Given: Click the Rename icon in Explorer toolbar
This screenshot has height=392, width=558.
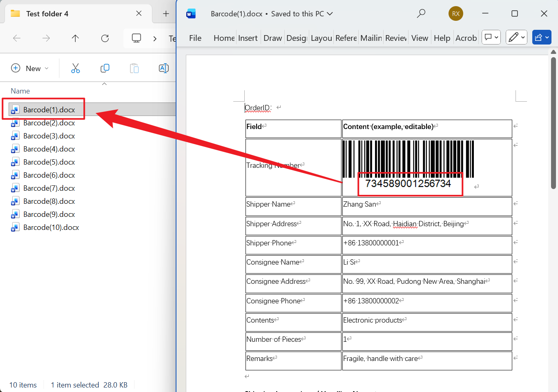Looking at the screenshot, I should [x=163, y=68].
